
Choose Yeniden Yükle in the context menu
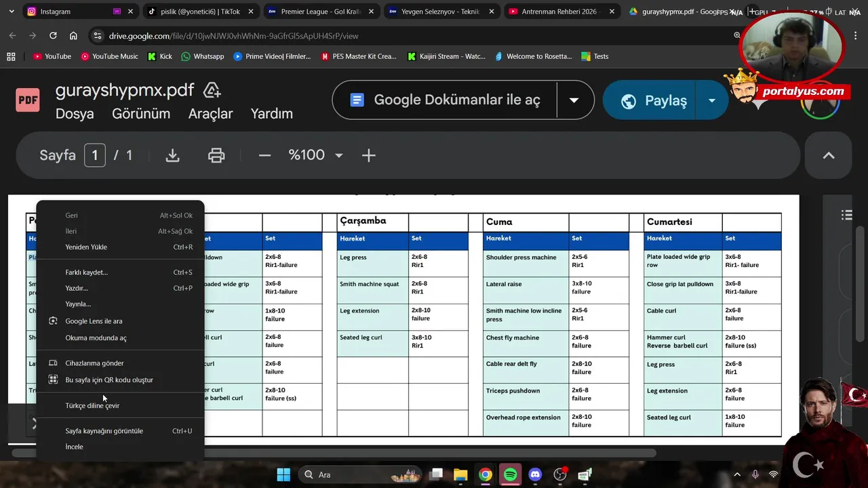(x=120, y=247)
